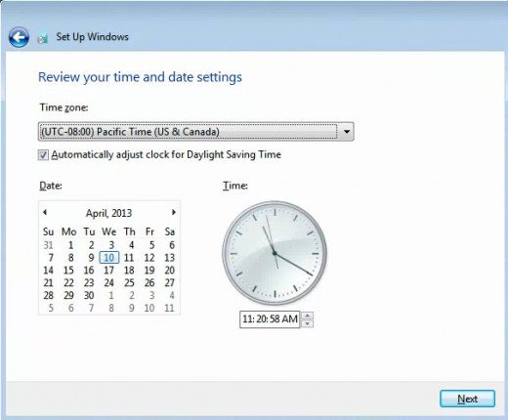The height and width of the screenshot is (420, 508).
Task: Select grayed March 31 date
Action: [x=48, y=245]
